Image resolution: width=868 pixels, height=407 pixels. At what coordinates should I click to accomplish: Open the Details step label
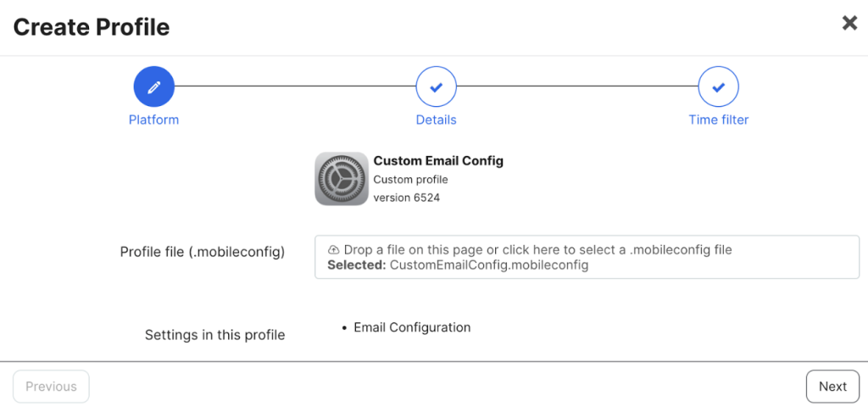[437, 120]
